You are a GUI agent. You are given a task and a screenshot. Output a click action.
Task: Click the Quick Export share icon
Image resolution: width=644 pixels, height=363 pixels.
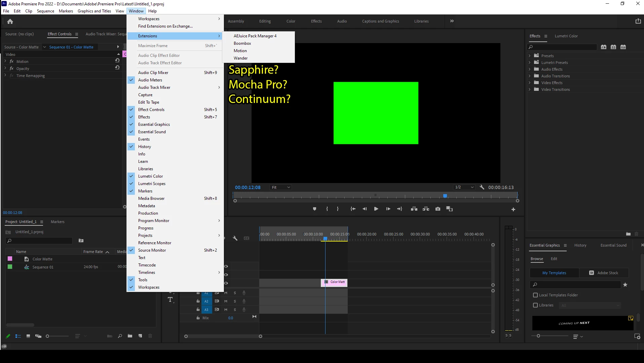coord(638,21)
